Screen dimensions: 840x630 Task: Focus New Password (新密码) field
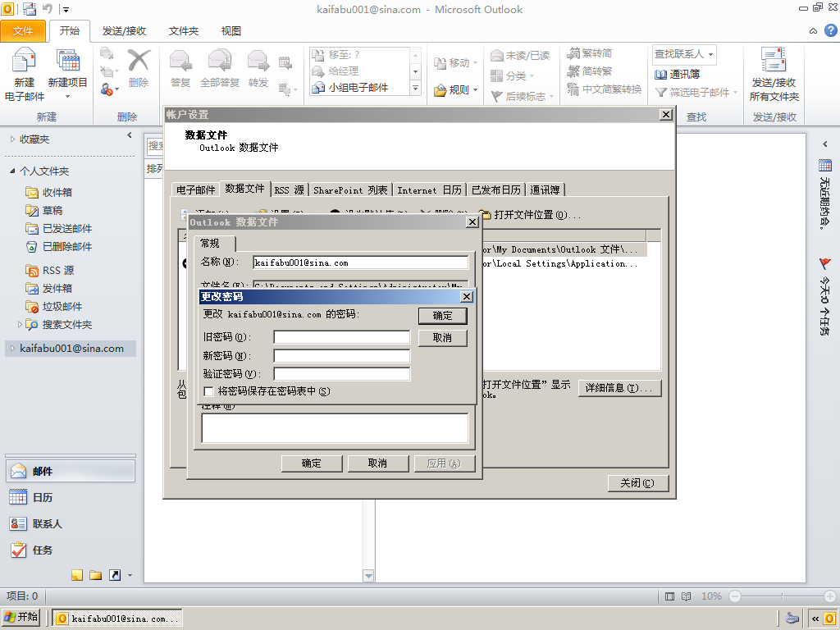point(342,356)
